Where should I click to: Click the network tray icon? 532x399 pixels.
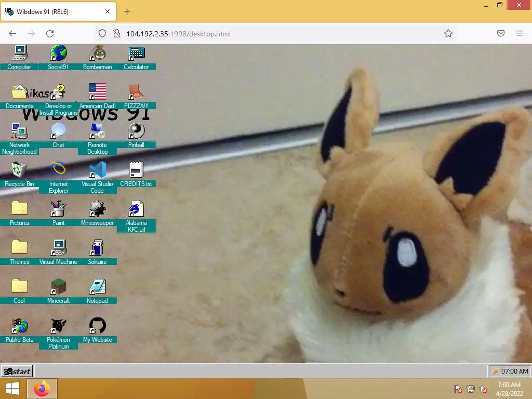coord(471,389)
